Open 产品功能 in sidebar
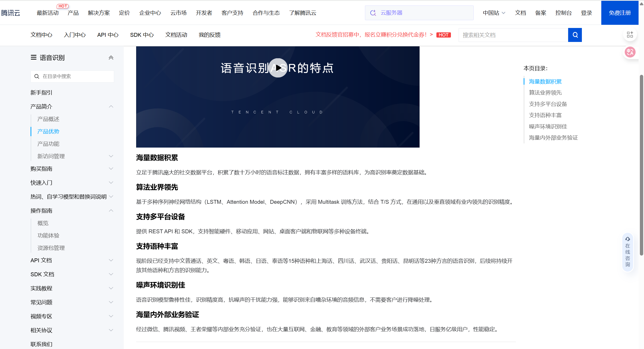 [48, 144]
